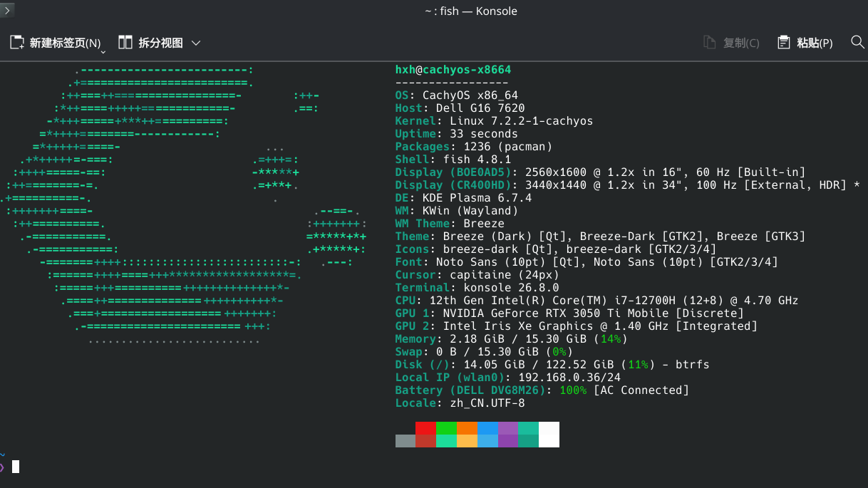Click the "Swap: 0 B / 15.30 GiB" line

[x=485, y=352]
